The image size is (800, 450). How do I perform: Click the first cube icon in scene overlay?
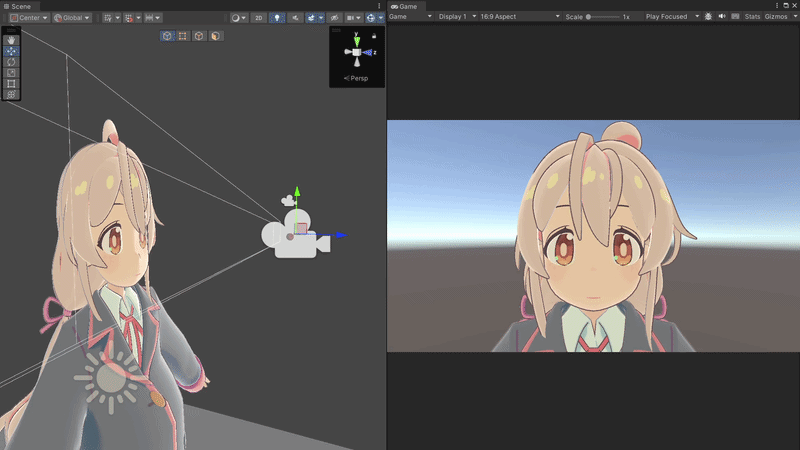tap(167, 36)
